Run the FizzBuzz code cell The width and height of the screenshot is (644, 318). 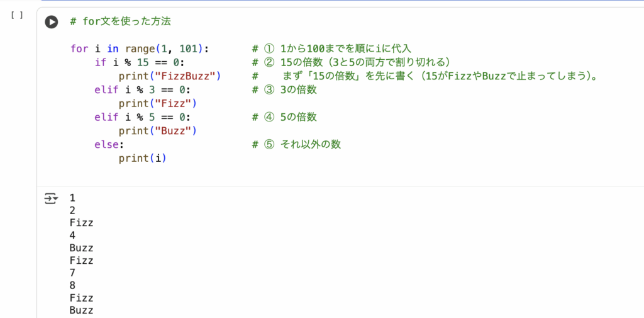click(x=52, y=22)
